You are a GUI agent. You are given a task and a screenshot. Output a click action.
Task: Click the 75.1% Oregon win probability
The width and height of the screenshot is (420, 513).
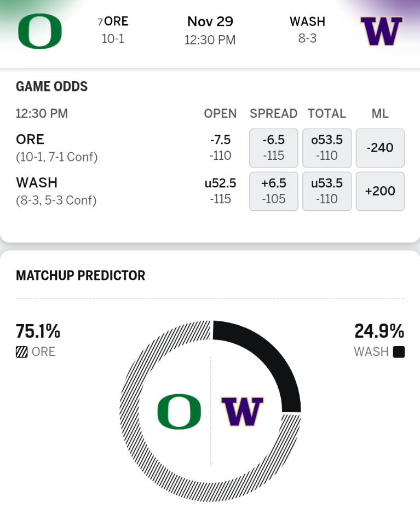click(x=38, y=332)
